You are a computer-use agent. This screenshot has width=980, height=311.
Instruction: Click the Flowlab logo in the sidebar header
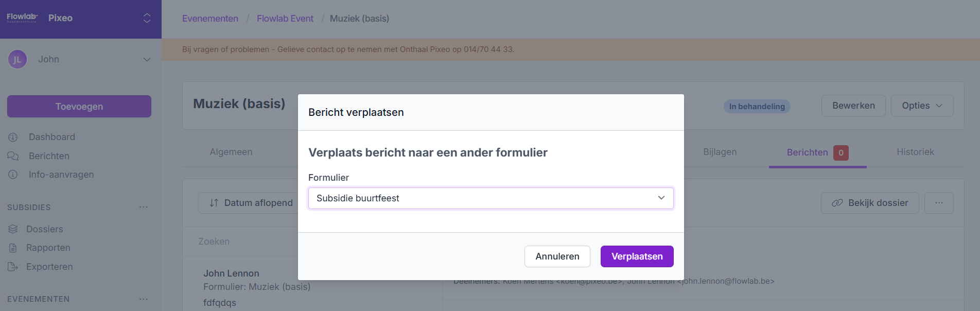pyautogui.click(x=22, y=18)
